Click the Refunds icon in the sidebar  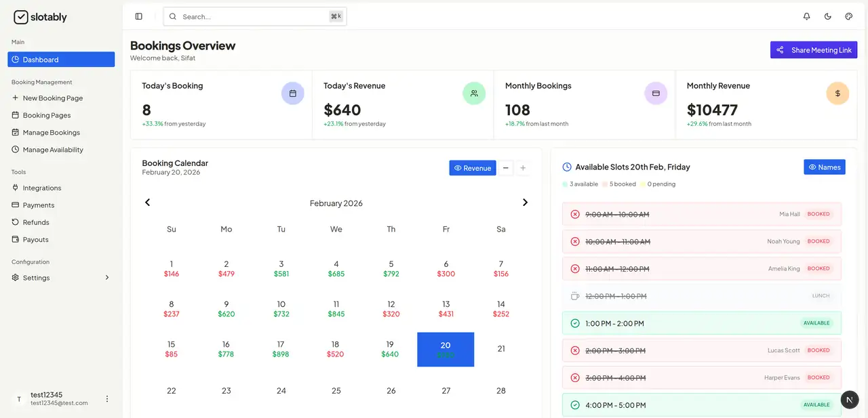(x=15, y=222)
